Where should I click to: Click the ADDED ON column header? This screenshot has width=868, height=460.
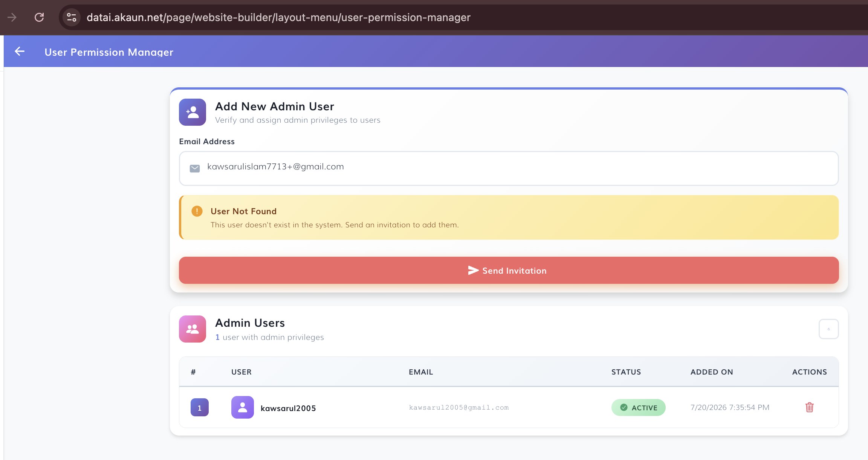point(712,372)
